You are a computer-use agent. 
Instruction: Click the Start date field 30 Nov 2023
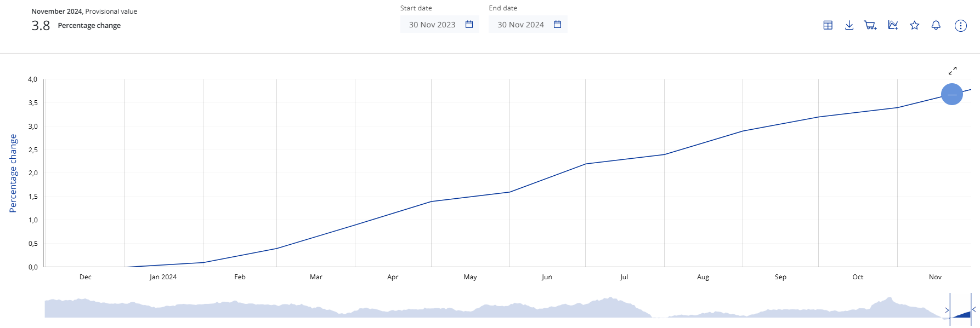click(432, 25)
